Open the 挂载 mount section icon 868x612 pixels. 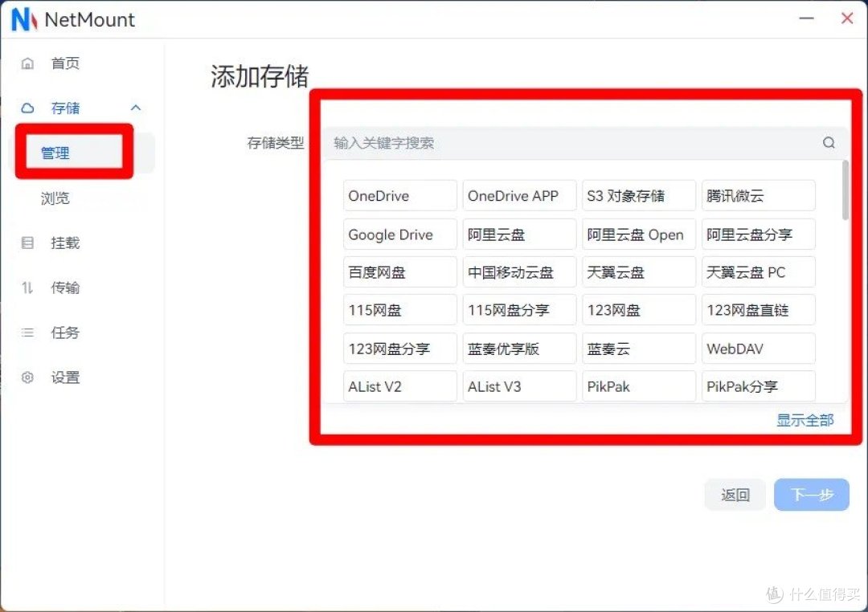(27, 243)
